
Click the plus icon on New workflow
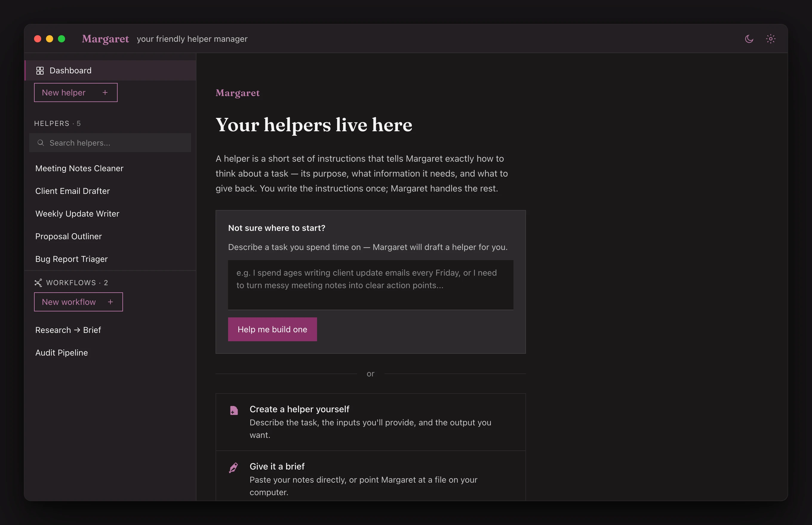tap(110, 302)
